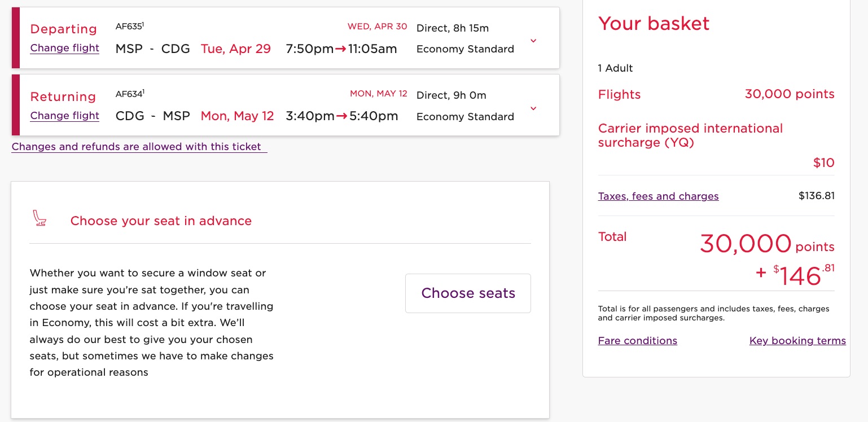Open 'Key booking terms'

pyautogui.click(x=797, y=341)
